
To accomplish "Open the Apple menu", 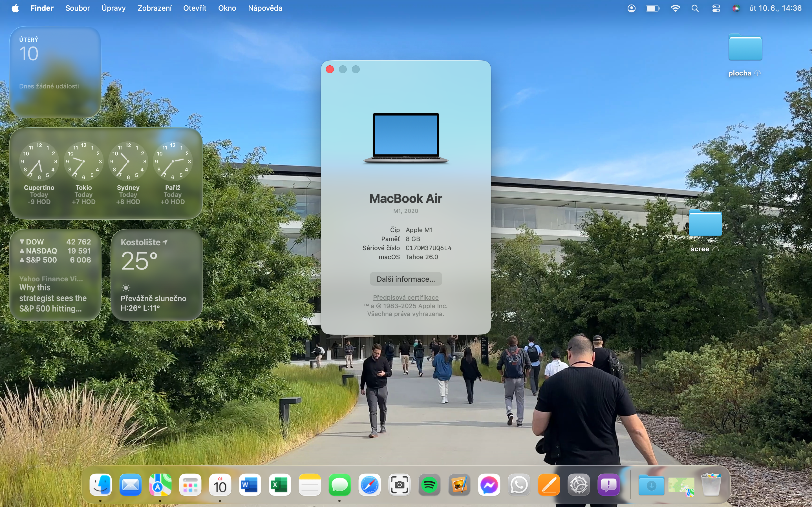I will coord(15,8).
